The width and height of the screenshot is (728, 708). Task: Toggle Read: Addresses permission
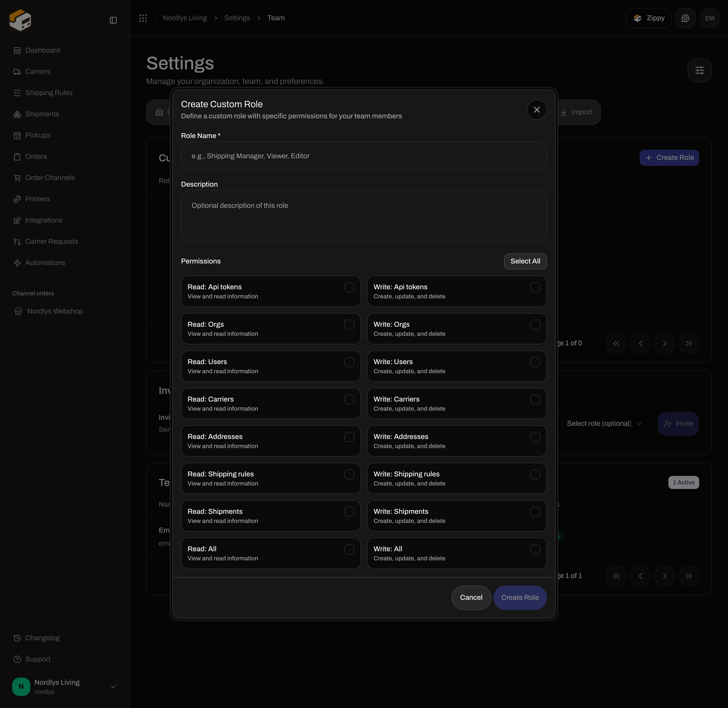click(349, 437)
